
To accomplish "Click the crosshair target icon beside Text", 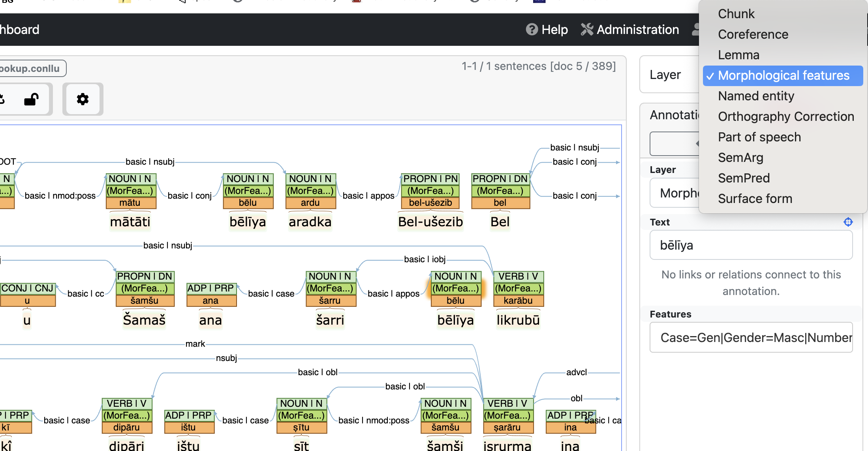I will pos(848,222).
